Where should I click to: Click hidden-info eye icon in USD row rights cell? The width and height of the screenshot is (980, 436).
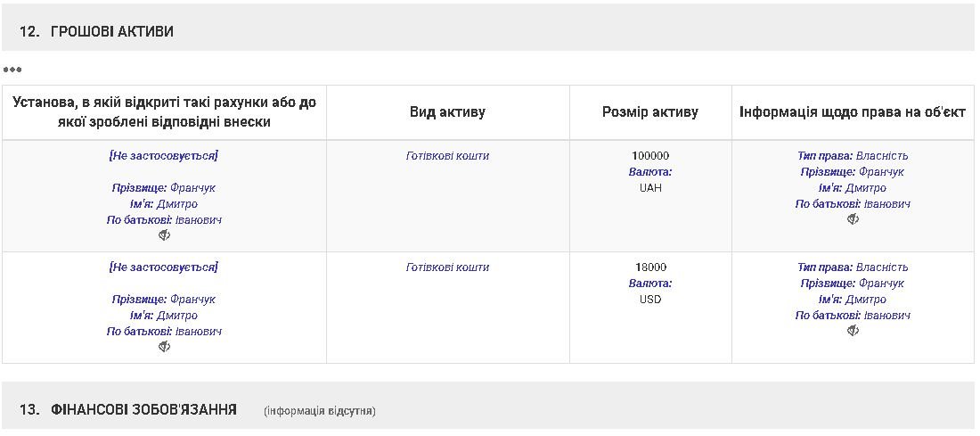pos(853,331)
